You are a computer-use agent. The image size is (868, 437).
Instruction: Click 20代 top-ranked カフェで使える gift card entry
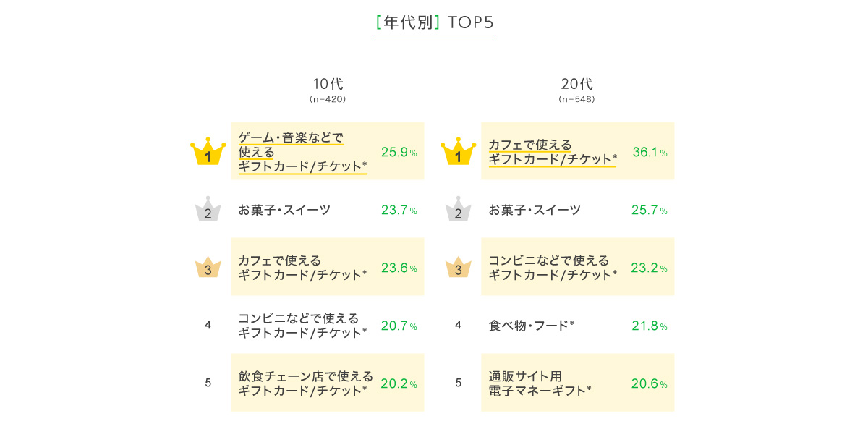click(x=553, y=152)
